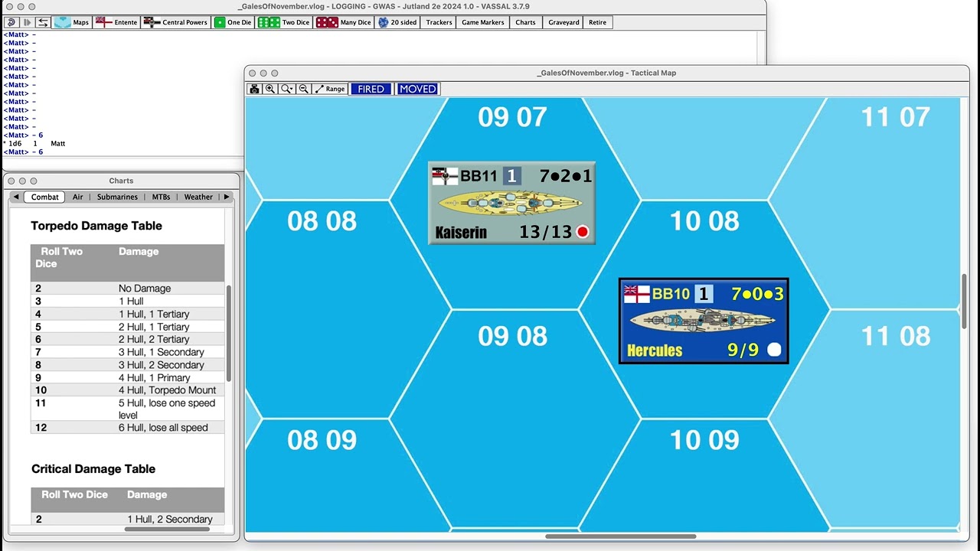The image size is (980, 551).
Task: Close the Charts window
Action: pyautogui.click(x=11, y=181)
